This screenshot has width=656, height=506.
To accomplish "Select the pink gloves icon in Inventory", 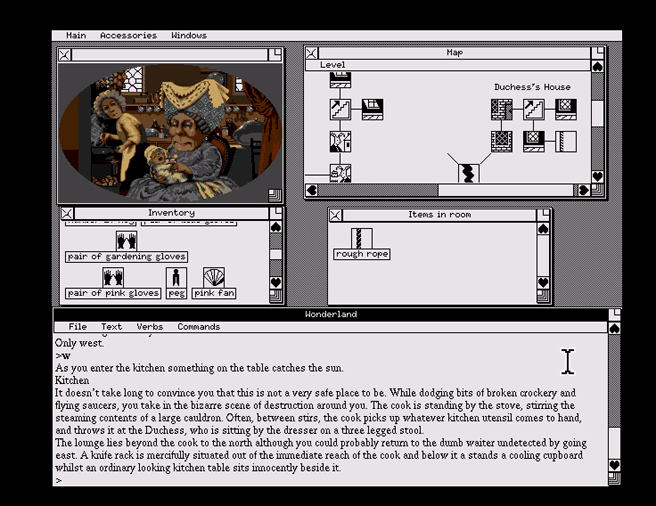I will (113, 277).
